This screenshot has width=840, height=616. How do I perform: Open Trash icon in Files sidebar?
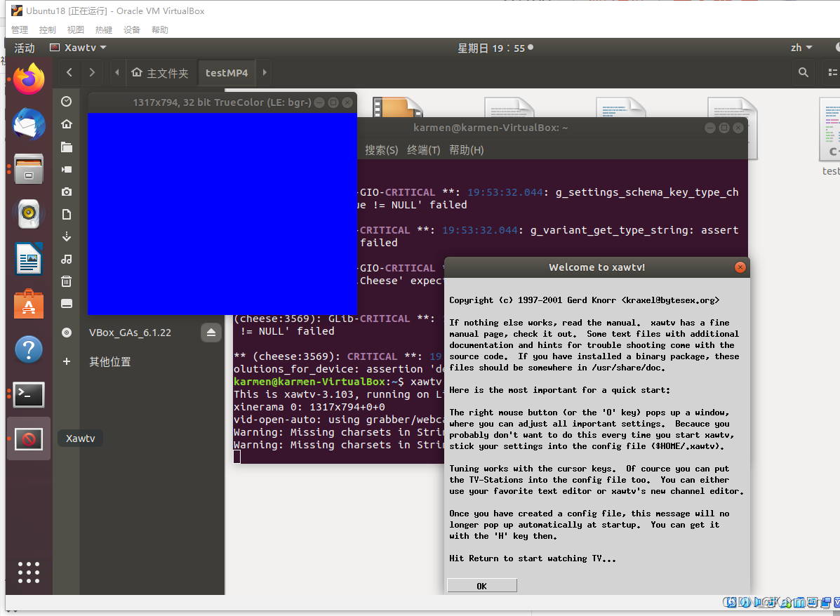[x=67, y=281]
